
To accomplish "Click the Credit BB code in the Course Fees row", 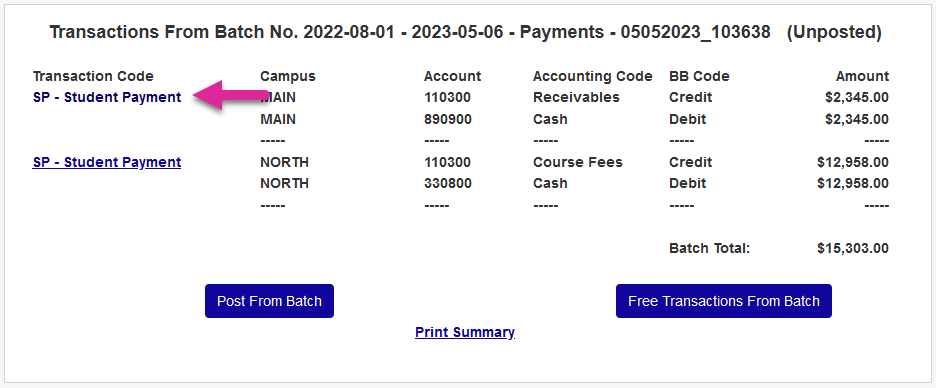I will coord(691,162).
